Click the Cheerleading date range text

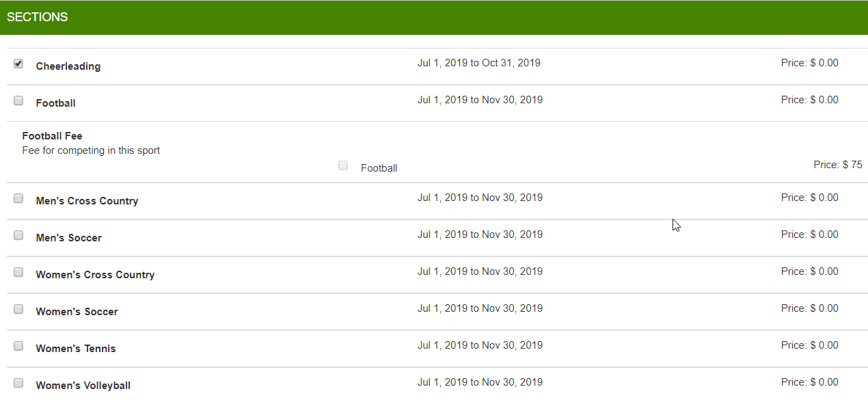tap(478, 63)
